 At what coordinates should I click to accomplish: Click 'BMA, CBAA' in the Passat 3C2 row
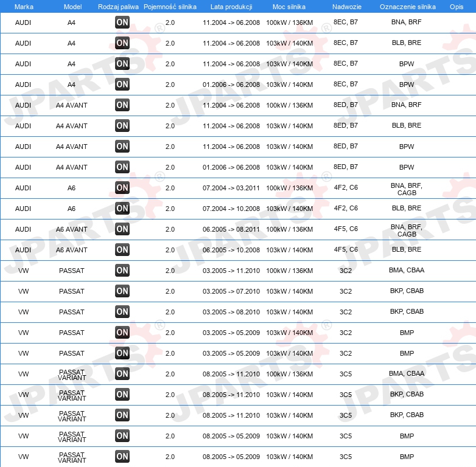point(407,270)
